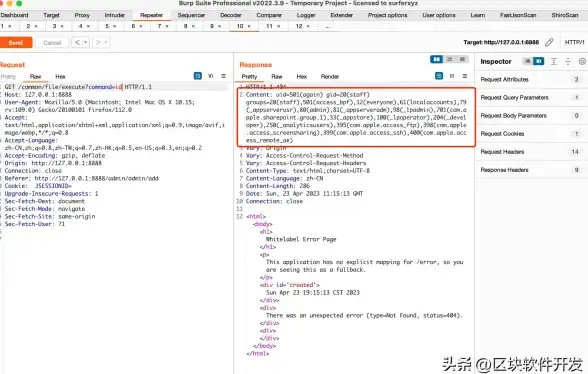588x374 pixels.
Task: Close Repeater request tab 10
Action: [249, 26]
